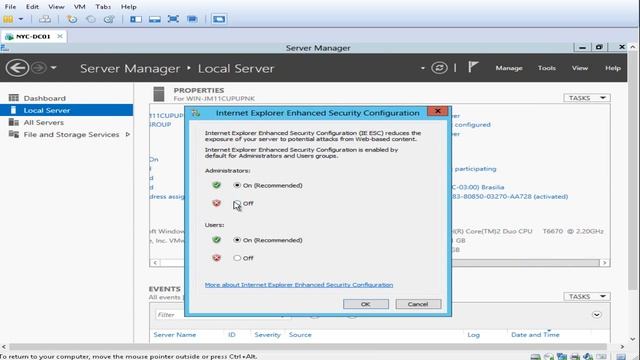
Task: Close the IE Enhanced Security dialog
Action: (438, 111)
